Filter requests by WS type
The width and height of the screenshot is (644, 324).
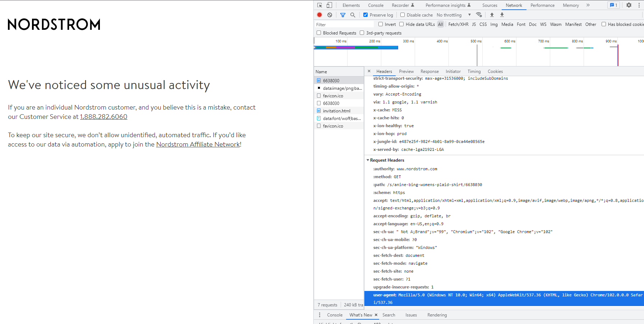click(x=543, y=24)
